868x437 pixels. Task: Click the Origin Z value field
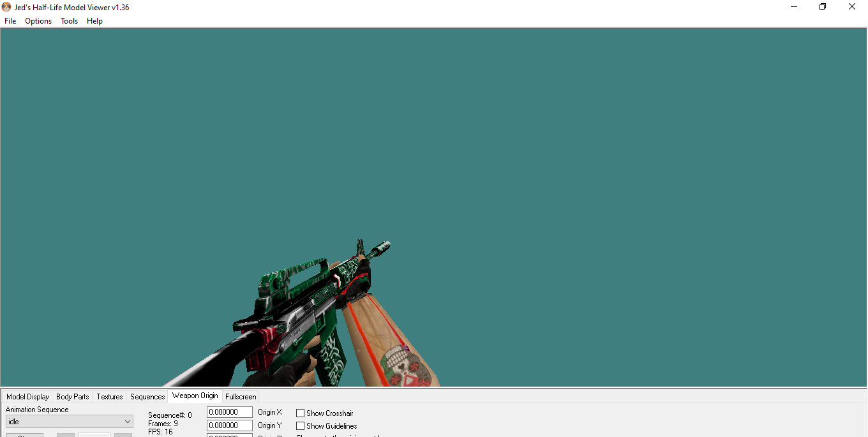[229, 435]
